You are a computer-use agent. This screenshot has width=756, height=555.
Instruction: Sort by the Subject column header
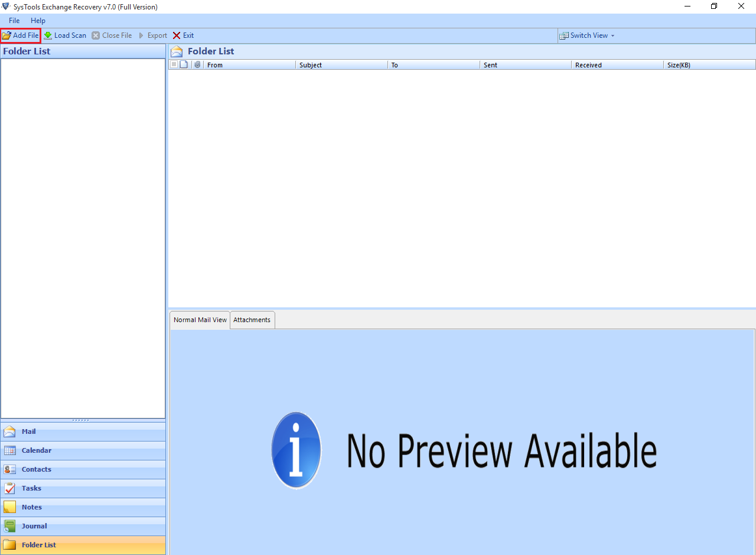341,65
